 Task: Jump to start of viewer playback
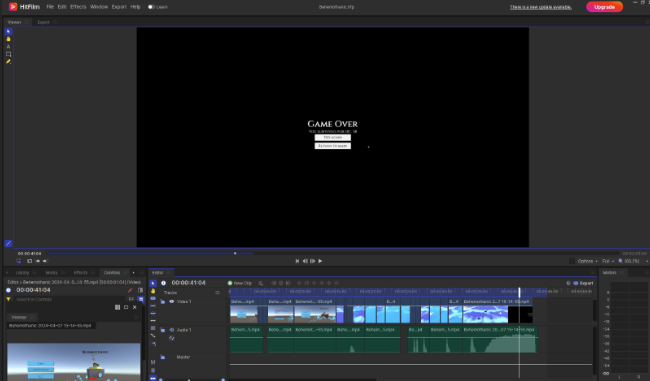click(x=297, y=261)
